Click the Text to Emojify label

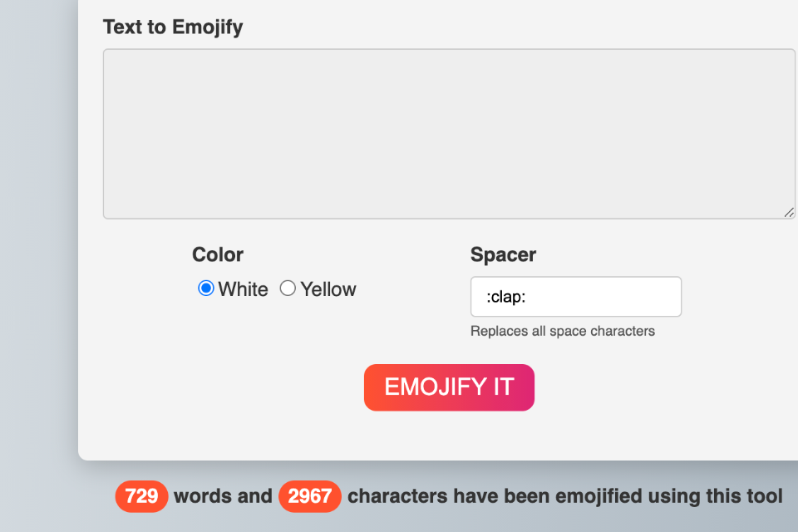point(173,27)
